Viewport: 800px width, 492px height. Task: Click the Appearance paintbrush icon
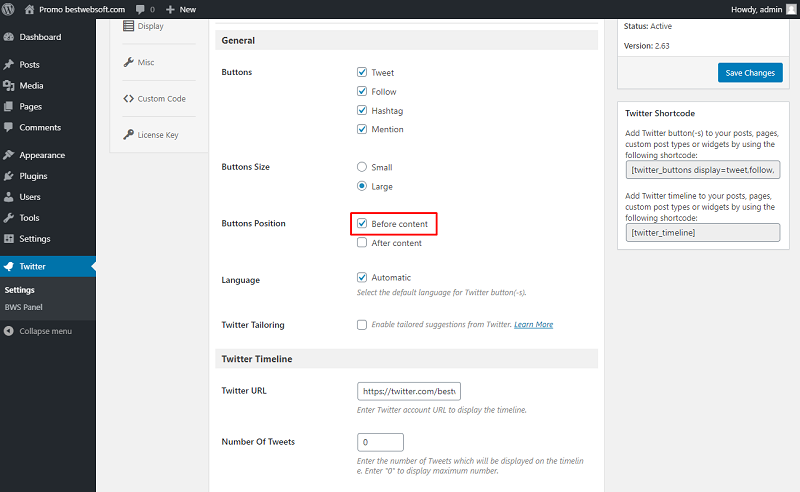pos(9,155)
